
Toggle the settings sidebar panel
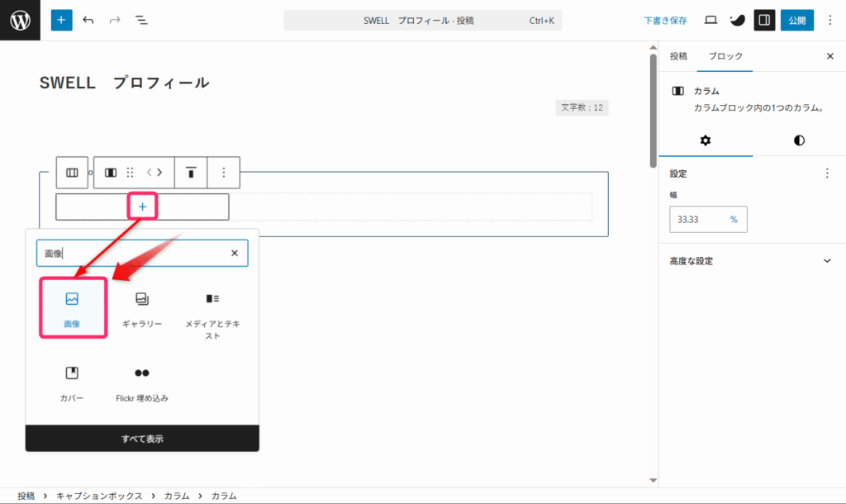point(764,20)
